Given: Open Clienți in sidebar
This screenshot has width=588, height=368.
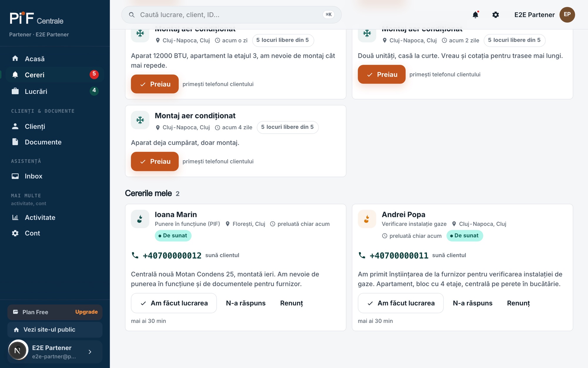Looking at the screenshot, I should [55, 126].
